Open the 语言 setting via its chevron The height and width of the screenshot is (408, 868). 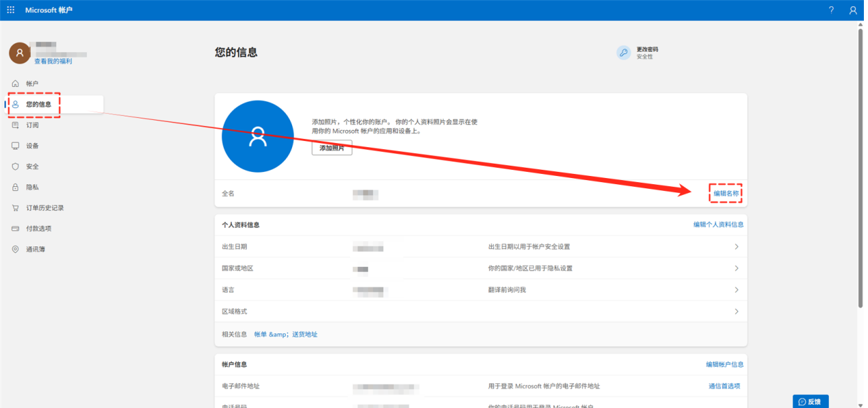pyautogui.click(x=737, y=290)
